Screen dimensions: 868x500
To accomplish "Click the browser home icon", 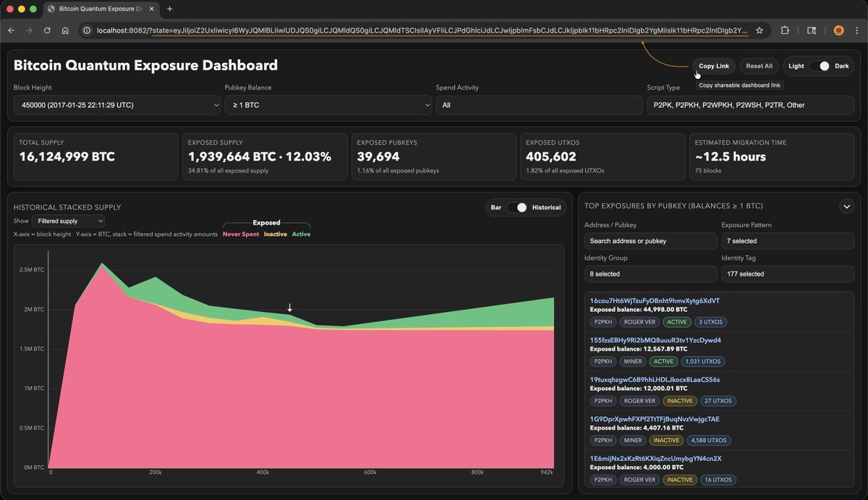I will coord(65,30).
